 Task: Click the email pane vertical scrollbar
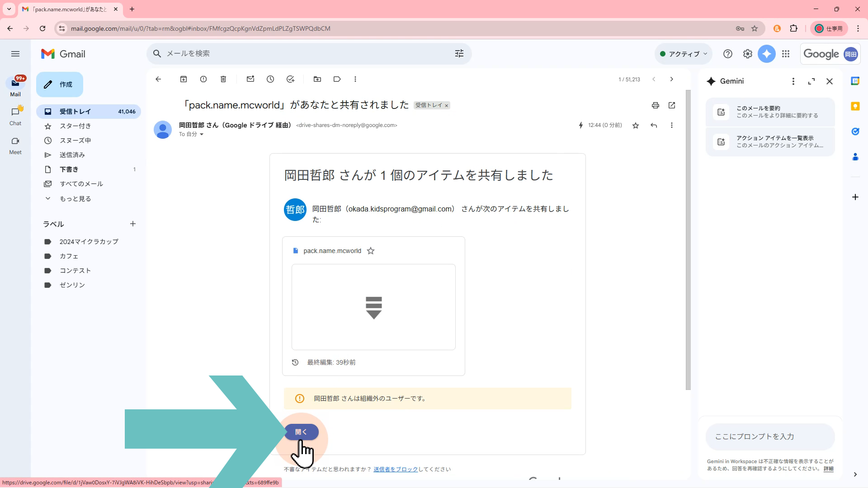[688, 239]
